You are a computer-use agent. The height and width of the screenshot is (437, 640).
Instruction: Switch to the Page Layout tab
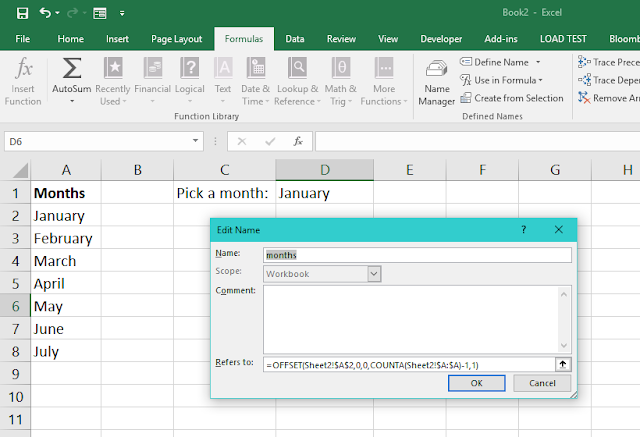(x=176, y=39)
